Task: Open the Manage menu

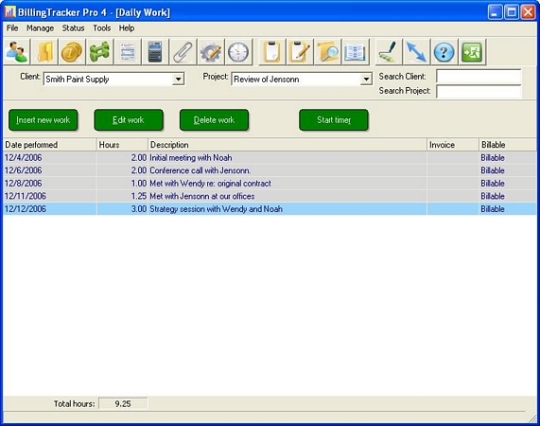Action: (x=40, y=28)
